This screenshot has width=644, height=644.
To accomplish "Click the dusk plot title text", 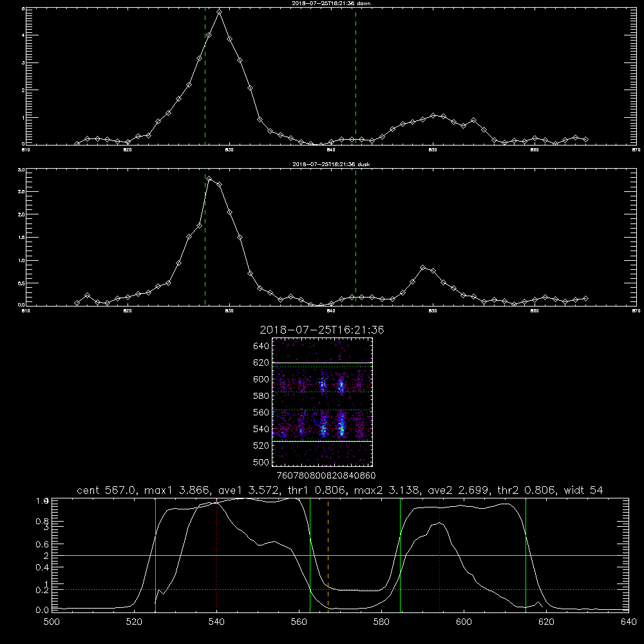I will pos(331,164).
